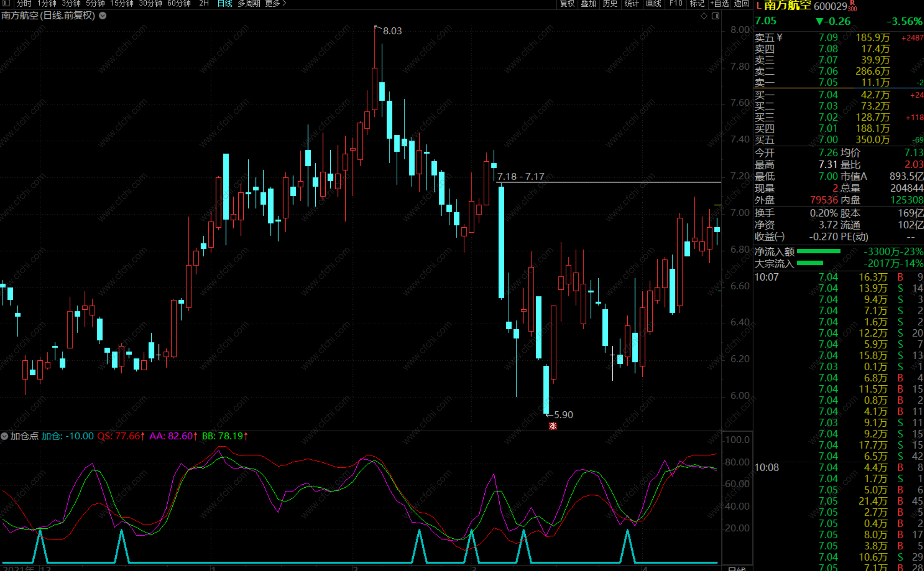This screenshot has width=924, height=571.
Task: Click the panel layout icon at top-left
Action: 6,3
